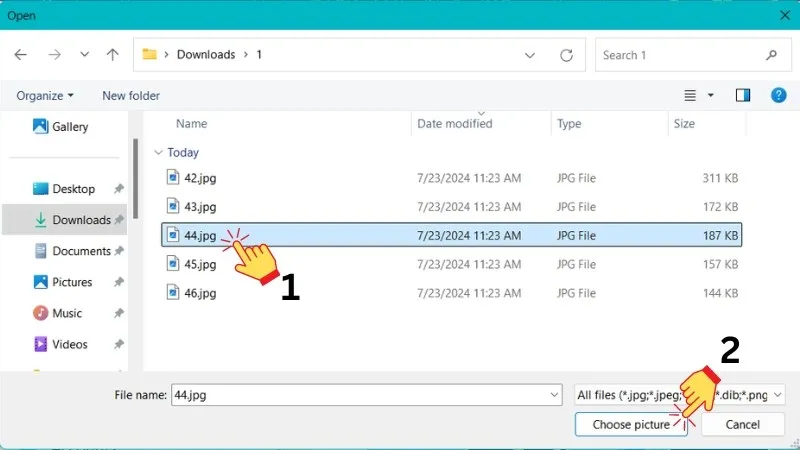Image resolution: width=800 pixels, height=450 pixels.
Task: Open the help question mark icon
Action: (x=778, y=95)
